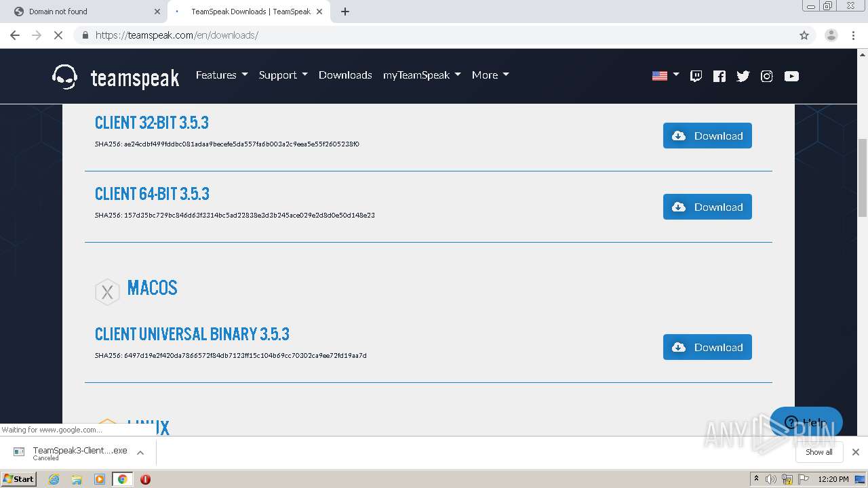Download macOS Client Universal Binary 3.5.3

pos(707,347)
